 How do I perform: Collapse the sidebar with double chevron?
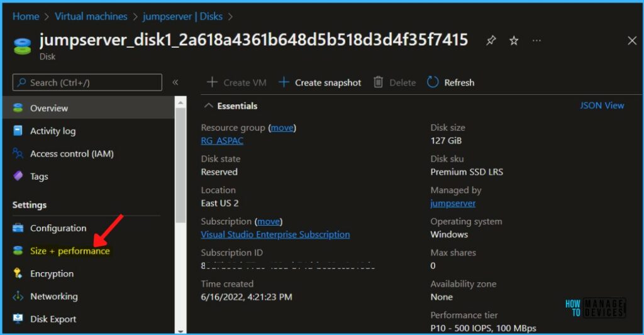pos(175,82)
